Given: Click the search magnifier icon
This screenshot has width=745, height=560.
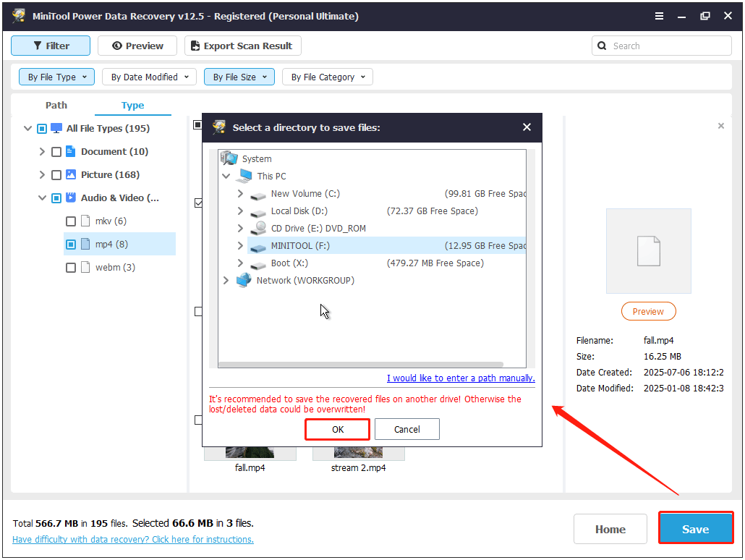Looking at the screenshot, I should [x=602, y=46].
